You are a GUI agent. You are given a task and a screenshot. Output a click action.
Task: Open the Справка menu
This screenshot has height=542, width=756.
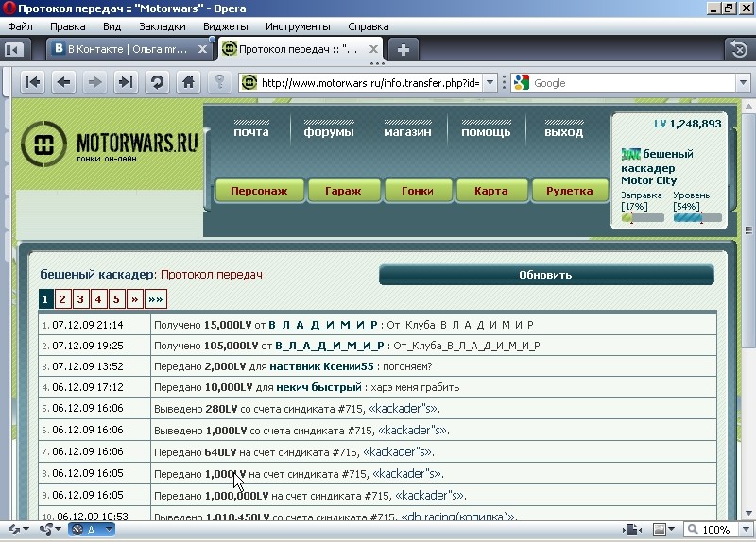pyautogui.click(x=369, y=26)
